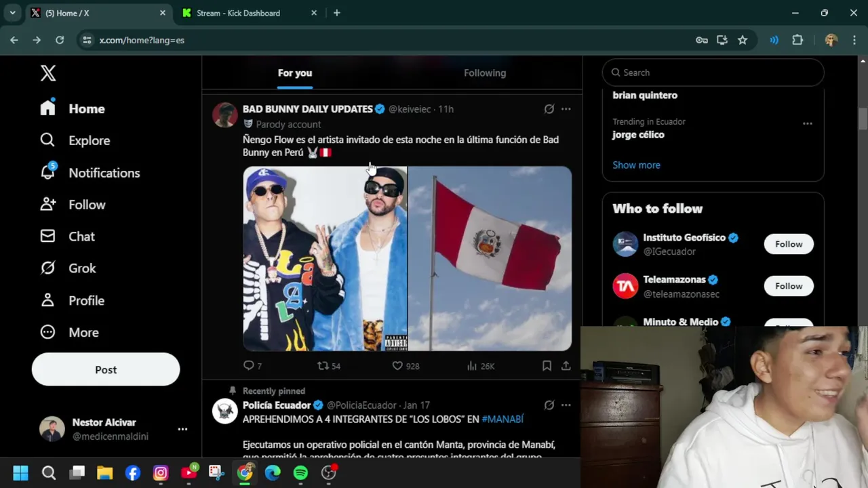Screen dimensions: 868x488
Task: Open more options on Policía Ecuador post
Action: click(566, 405)
